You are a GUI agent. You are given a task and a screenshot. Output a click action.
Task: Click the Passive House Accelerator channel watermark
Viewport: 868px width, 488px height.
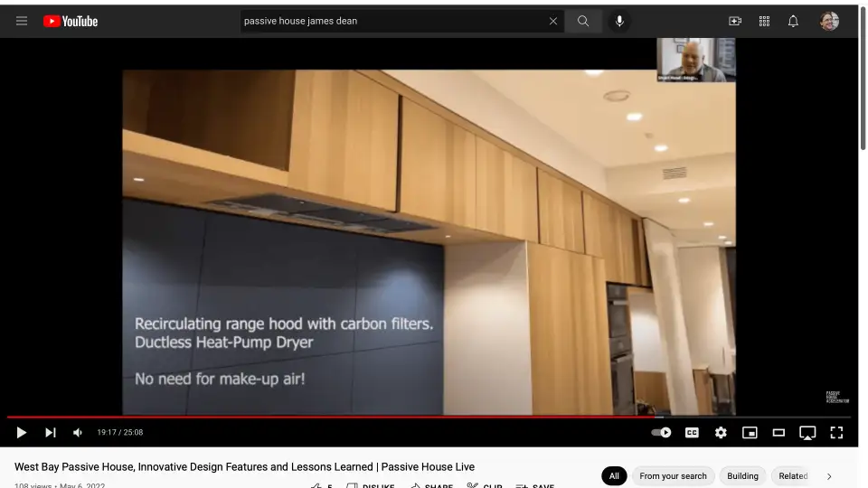(837, 398)
